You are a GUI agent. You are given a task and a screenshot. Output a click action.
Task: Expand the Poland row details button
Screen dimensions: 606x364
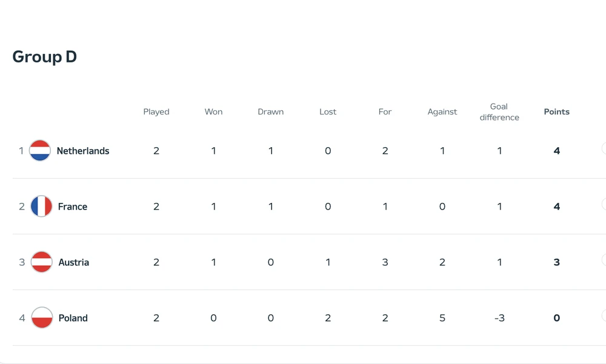pos(604,316)
